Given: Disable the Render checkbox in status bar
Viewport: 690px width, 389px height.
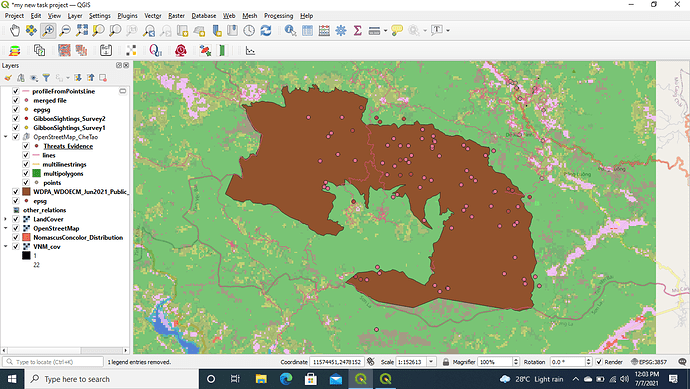Looking at the screenshot, I should 599,362.
